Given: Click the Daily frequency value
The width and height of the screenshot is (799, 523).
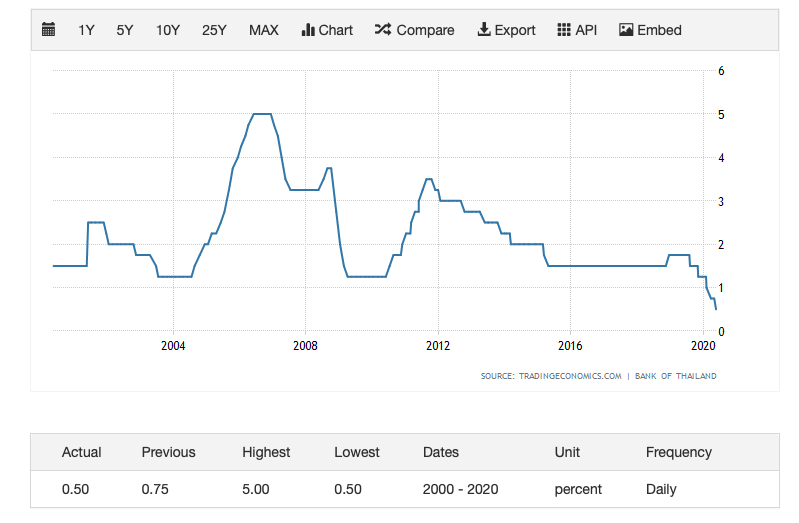Looking at the screenshot, I should [661, 489].
